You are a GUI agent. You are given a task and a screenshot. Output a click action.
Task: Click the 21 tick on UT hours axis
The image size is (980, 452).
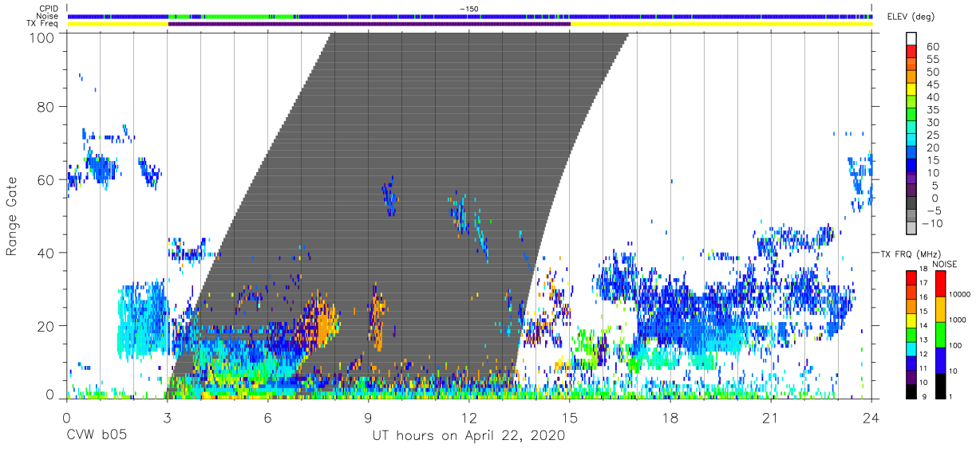click(x=771, y=418)
